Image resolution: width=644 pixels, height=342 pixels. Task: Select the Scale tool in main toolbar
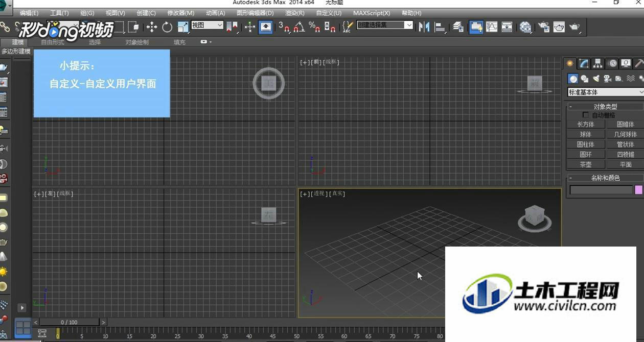coord(183,27)
